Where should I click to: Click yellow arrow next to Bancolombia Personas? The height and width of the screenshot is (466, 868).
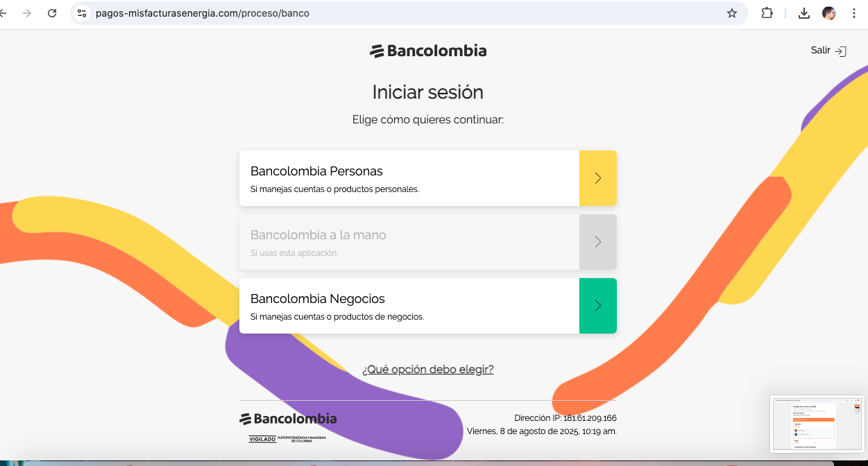598,178
